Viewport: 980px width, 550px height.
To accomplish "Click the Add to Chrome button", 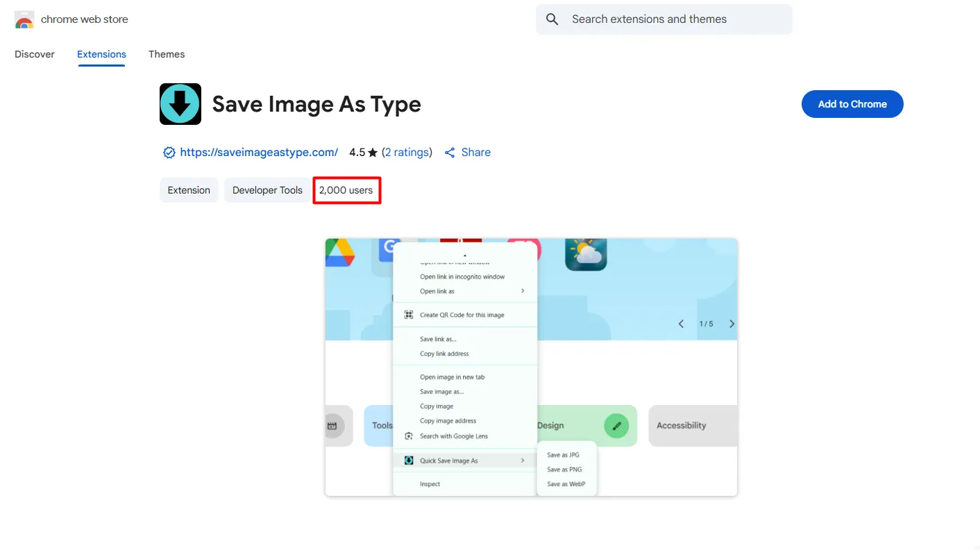I will click(852, 104).
